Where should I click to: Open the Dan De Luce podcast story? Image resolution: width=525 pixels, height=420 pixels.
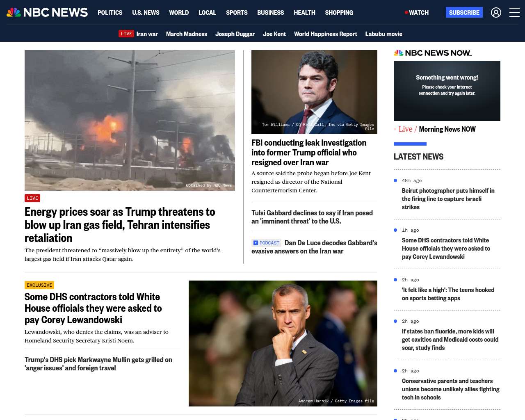pos(314,247)
